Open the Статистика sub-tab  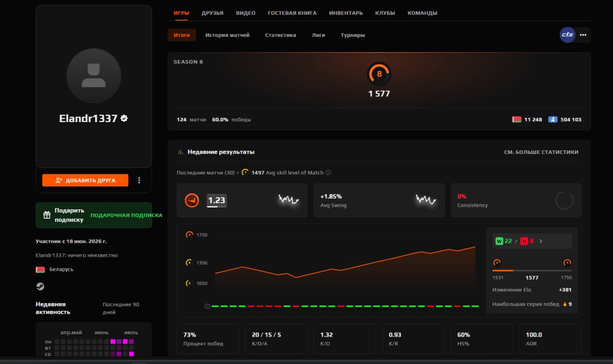pos(281,35)
